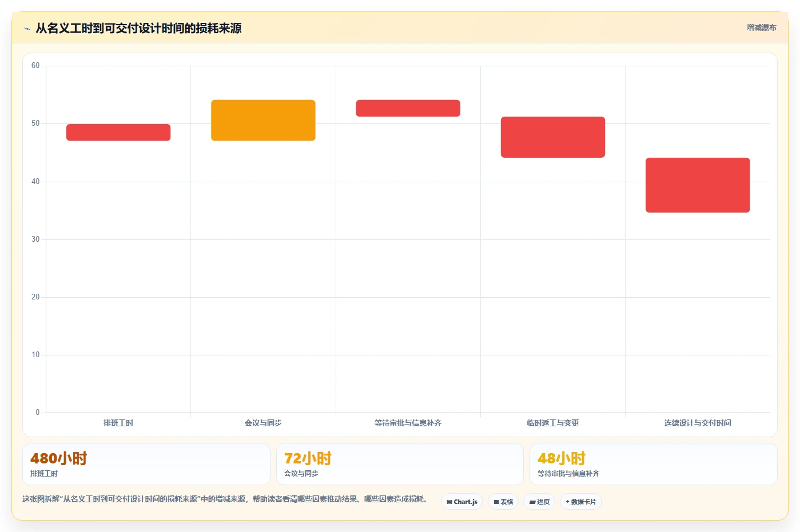The height and width of the screenshot is (532, 800).
Task: Click the y-axis value 60
Action: pos(35,66)
